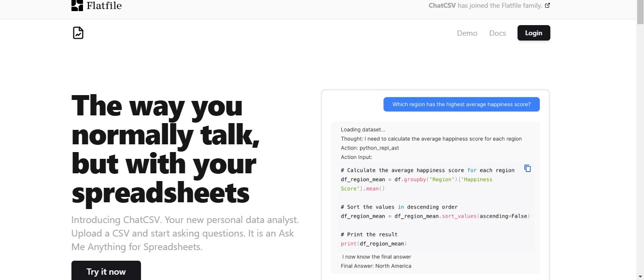Screen dimensions: 644x280
Task: Open the Docs navigation item
Action: click(x=497, y=33)
